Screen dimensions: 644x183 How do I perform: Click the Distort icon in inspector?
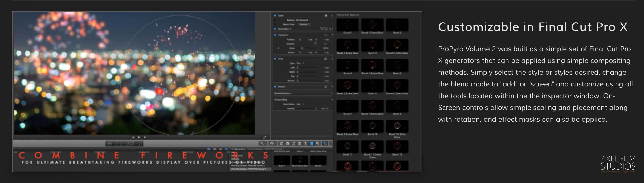[x=325, y=87]
